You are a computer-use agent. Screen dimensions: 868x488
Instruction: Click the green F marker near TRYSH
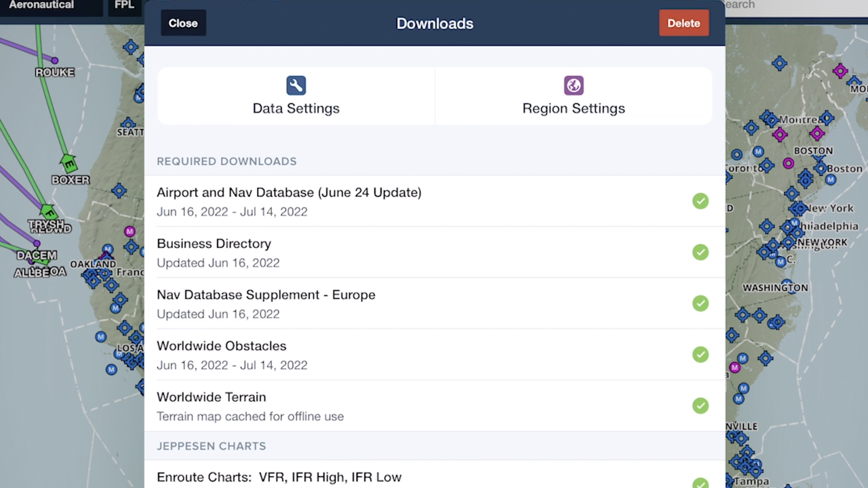[48, 212]
